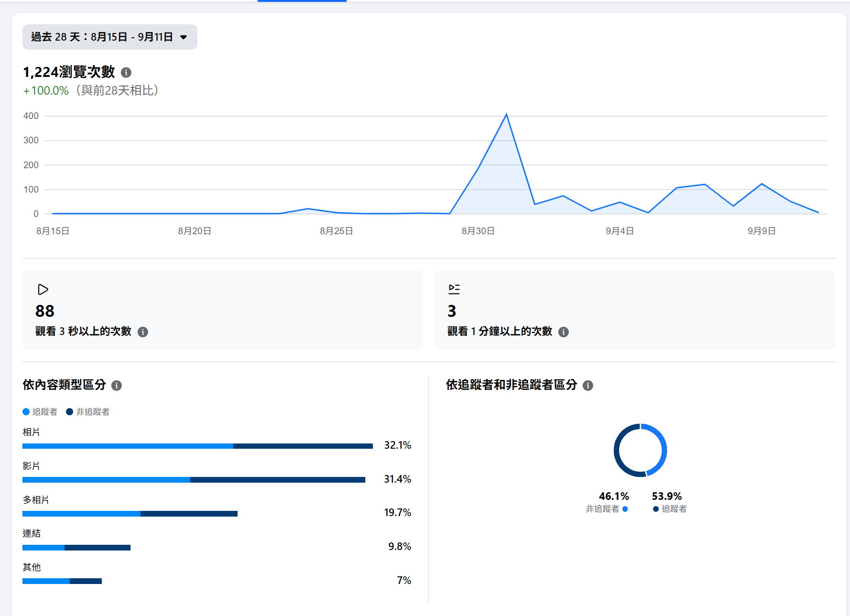Click the 連結 bar in the content chart
Image resolution: width=850 pixels, height=616 pixels.
[76, 548]
